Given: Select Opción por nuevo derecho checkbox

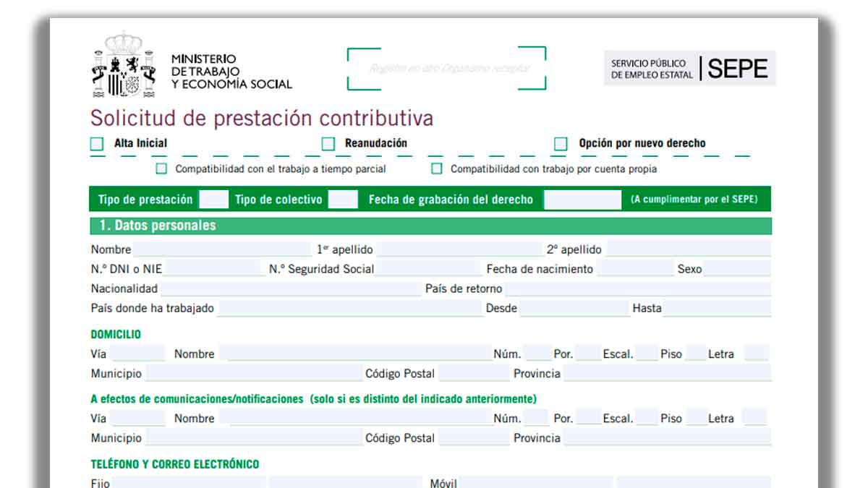Looking at the screenshot, I should 561,144.
